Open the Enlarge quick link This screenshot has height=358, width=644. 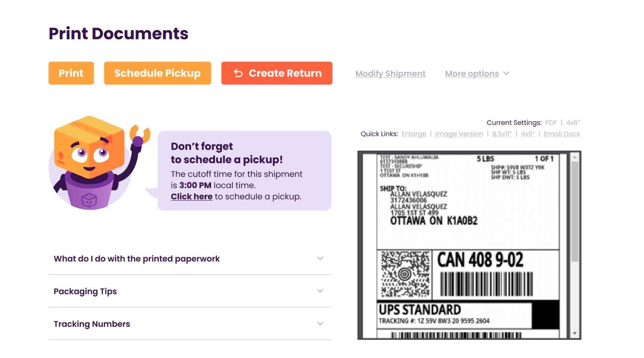(414, 134)
